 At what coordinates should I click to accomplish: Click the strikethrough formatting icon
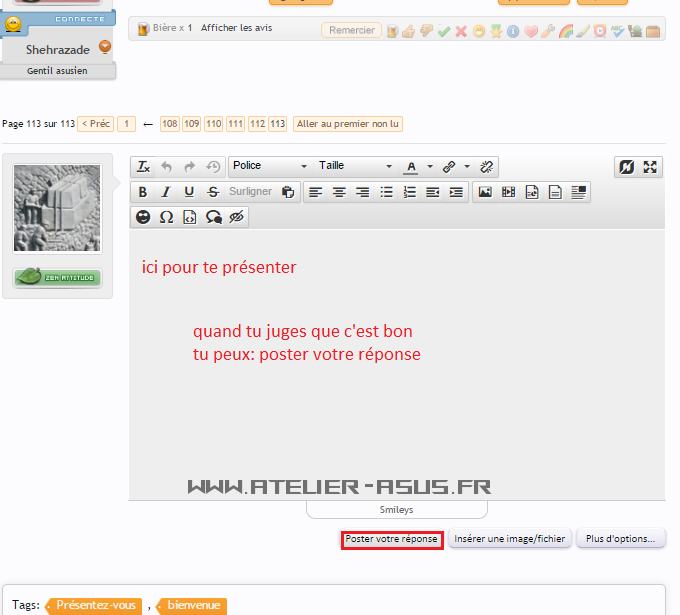coord(212,192)
